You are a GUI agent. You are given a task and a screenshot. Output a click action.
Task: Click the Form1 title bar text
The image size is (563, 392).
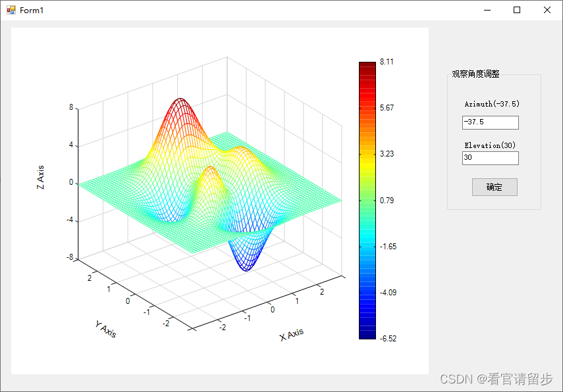tap(31, 10)
